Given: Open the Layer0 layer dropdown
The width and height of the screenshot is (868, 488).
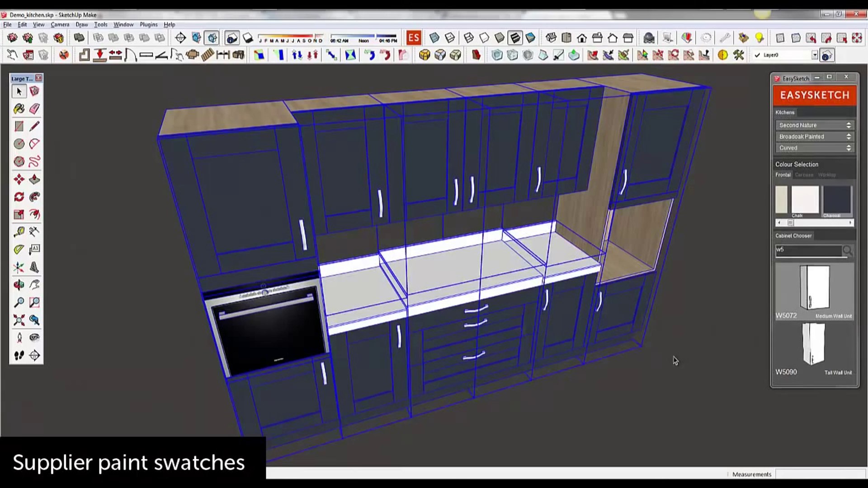Looking at the screenshot, I should (x=814, y=55).
